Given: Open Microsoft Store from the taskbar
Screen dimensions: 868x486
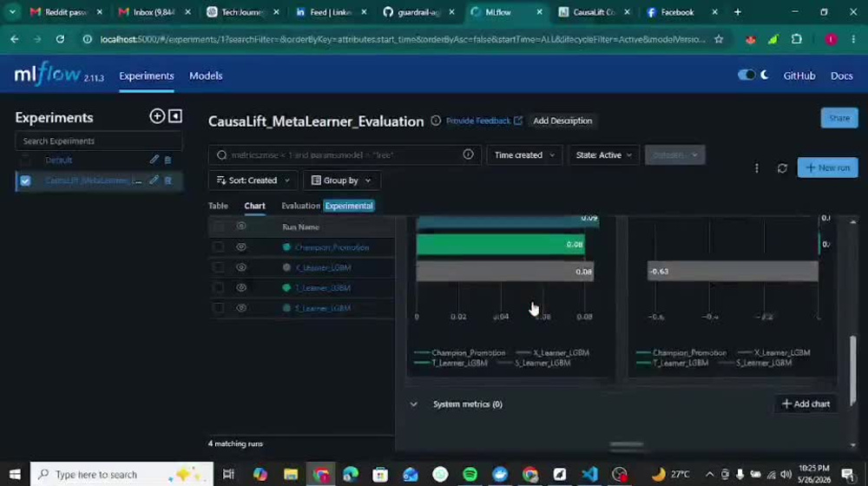Looking at the screenshot, I should 380,475.
